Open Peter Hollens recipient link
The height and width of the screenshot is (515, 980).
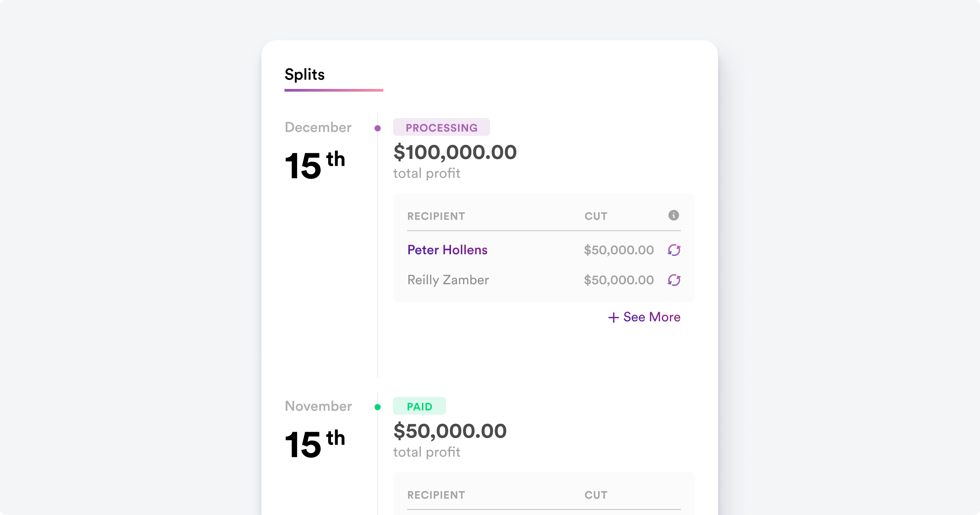coord(447,250)
